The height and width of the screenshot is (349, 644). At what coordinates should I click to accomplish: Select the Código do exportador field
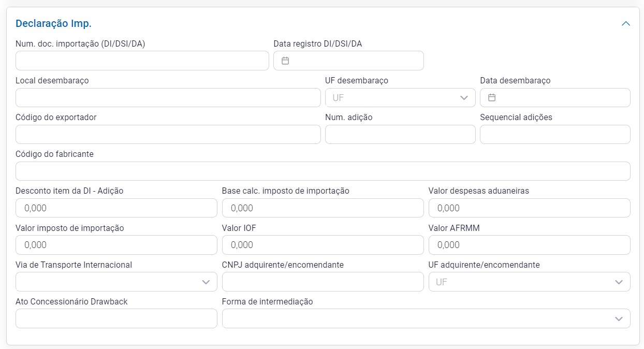tap(168, 134)
